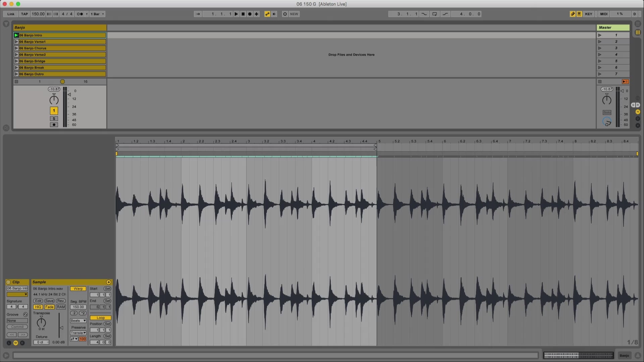Click the transport Play button

236,14
